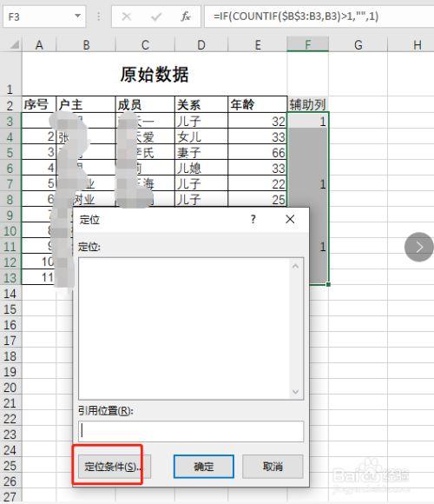Select column D header

[201, 44]
